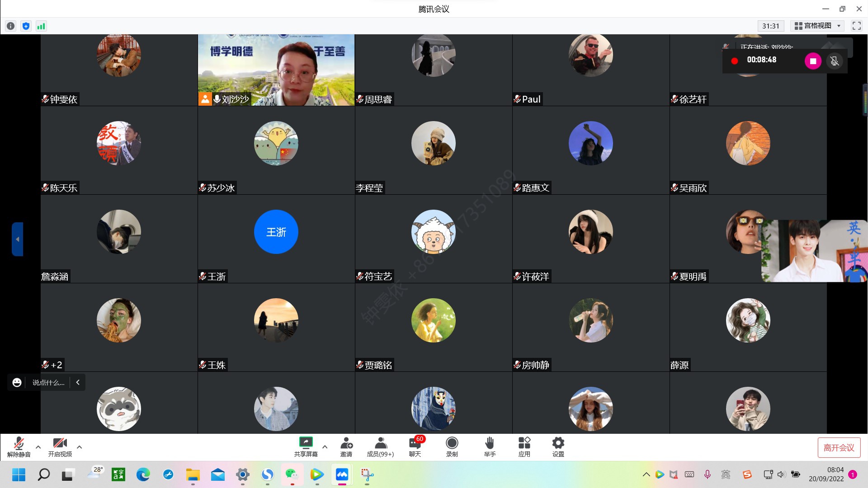Click the Leave Meeting (离开会议) button
868x488 pixels.
point(839,447)
